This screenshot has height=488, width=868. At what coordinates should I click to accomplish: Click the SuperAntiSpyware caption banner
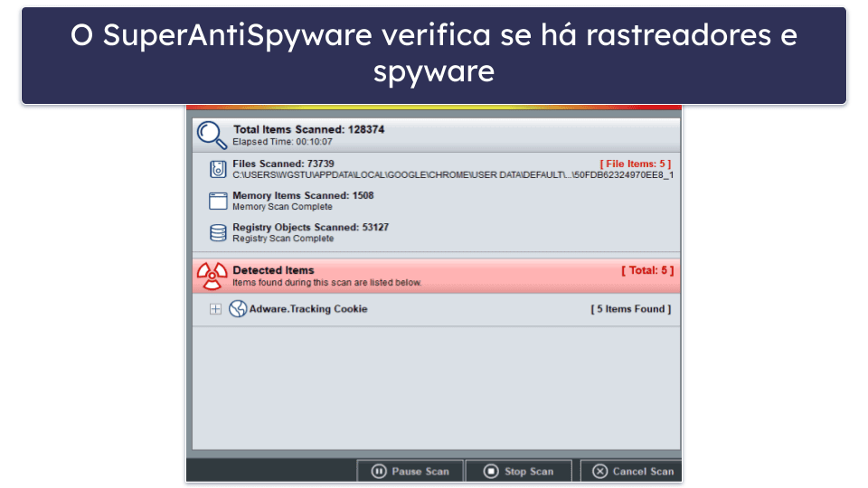point(434,55)
